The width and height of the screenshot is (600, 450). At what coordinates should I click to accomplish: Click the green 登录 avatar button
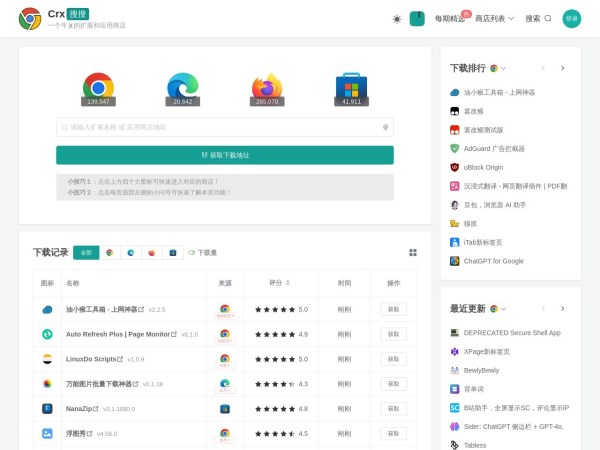572,18
